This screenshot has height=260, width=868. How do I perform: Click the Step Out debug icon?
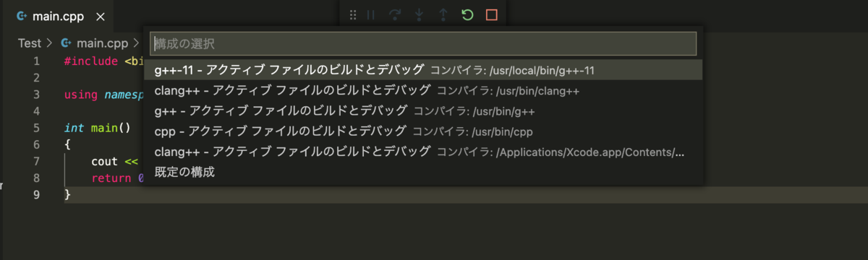443,14
